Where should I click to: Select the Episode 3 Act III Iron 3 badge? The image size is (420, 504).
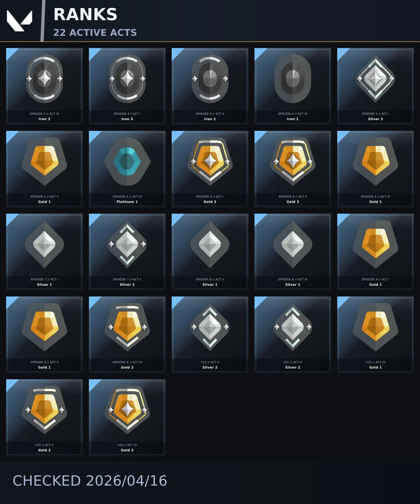[x=44, y=78]
